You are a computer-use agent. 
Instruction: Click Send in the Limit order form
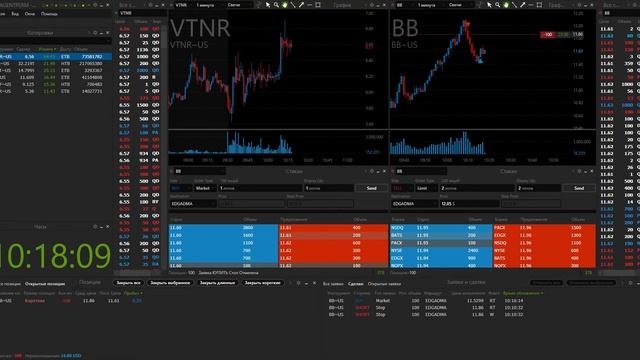coord(579,188)
